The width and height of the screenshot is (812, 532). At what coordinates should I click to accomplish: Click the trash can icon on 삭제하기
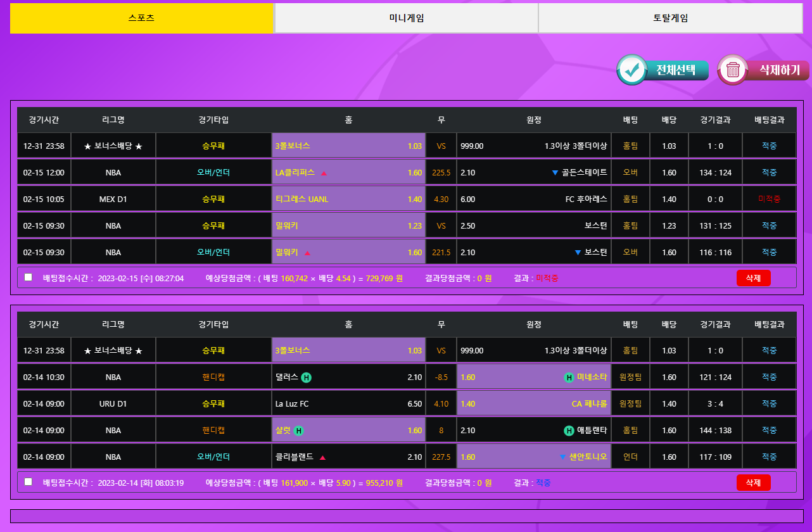[733, 70]
